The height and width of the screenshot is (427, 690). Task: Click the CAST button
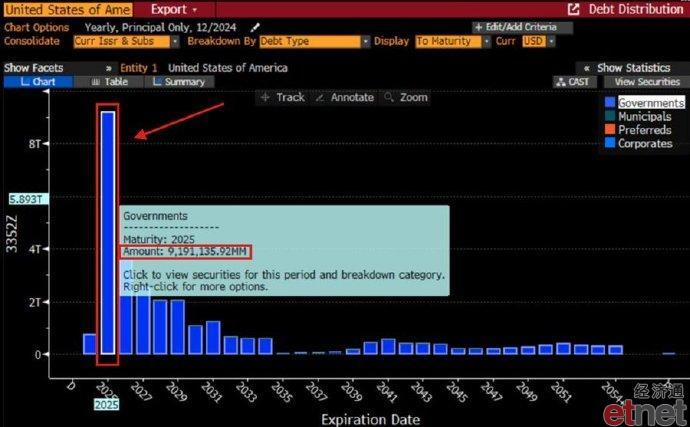tap(574, 82)
